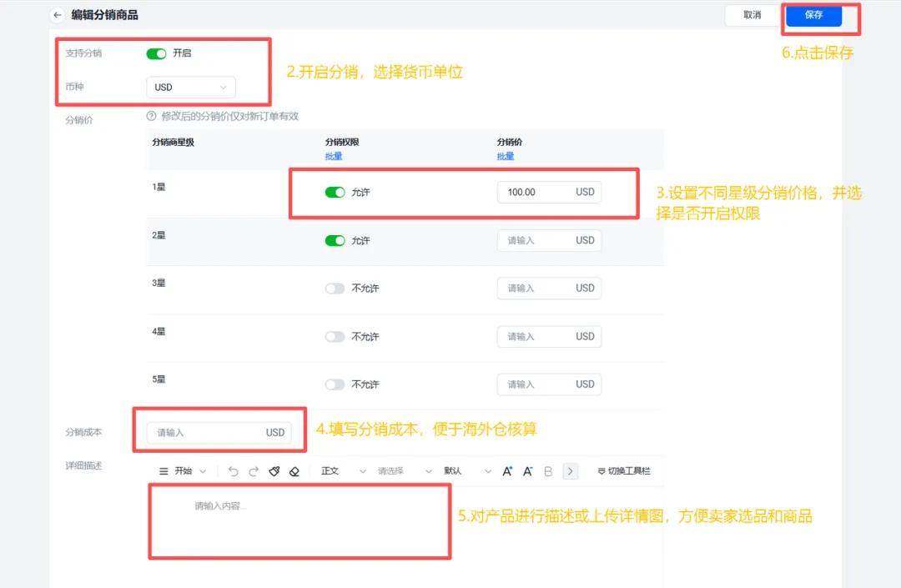Click the back arrow beside 编辑分销商品
The width and height of the screenshot is (901, 588).
tap(58, 15)
